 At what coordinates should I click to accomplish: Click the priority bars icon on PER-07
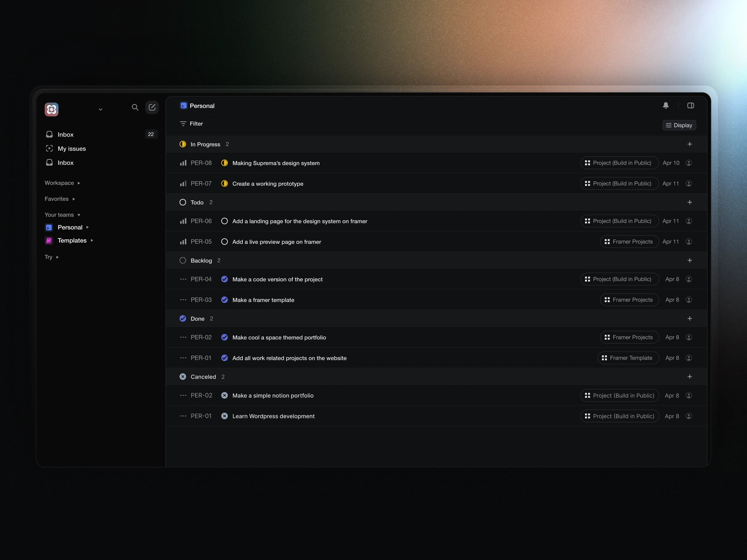[x=183, y=184]
